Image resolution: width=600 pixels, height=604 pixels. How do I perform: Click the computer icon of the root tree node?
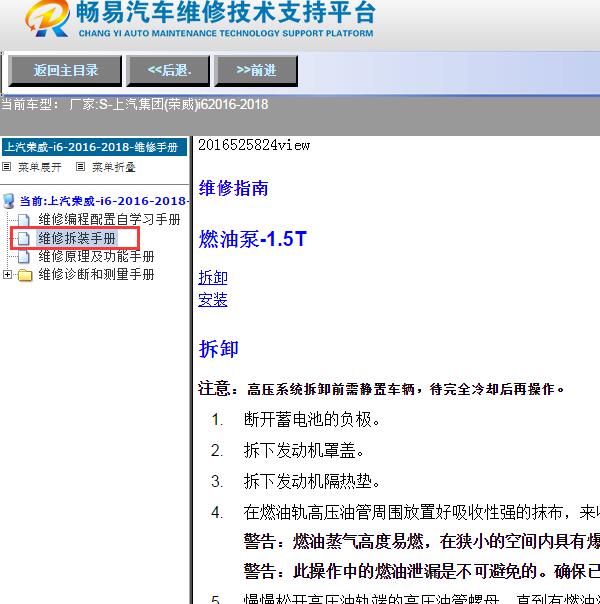pos(8,201)
